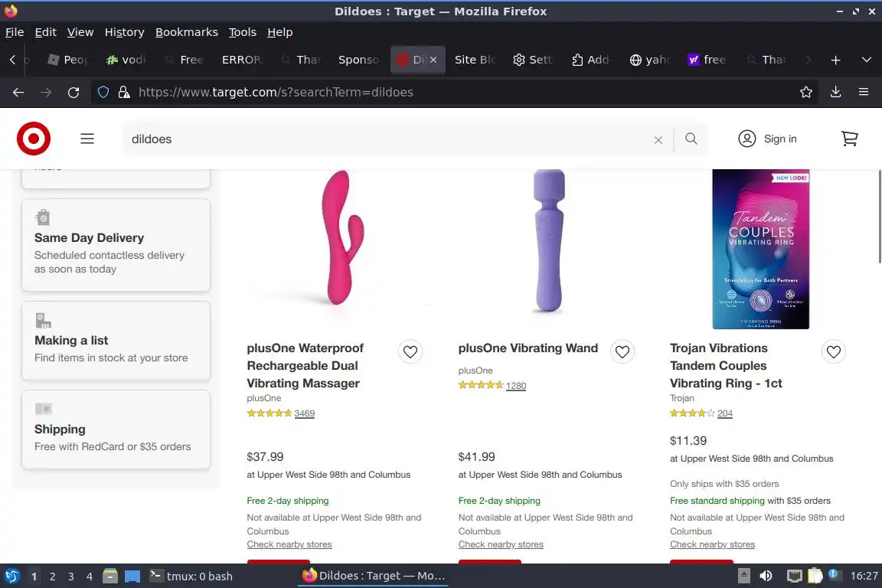Open the File menu

15,32
